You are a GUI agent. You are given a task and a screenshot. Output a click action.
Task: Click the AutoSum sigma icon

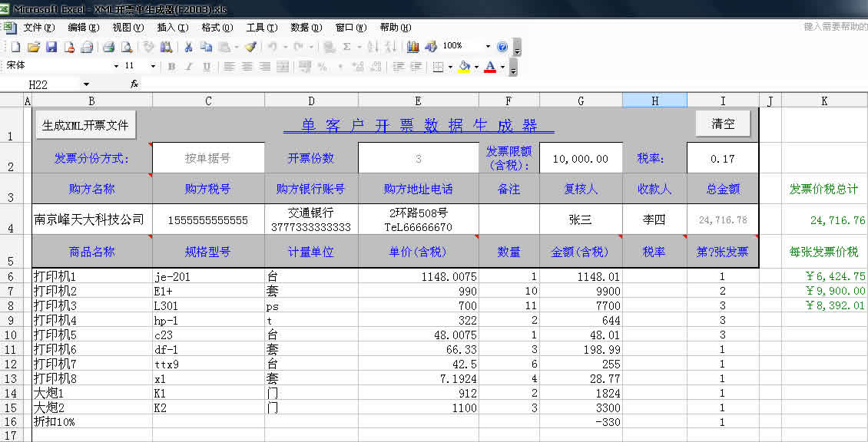346,47
